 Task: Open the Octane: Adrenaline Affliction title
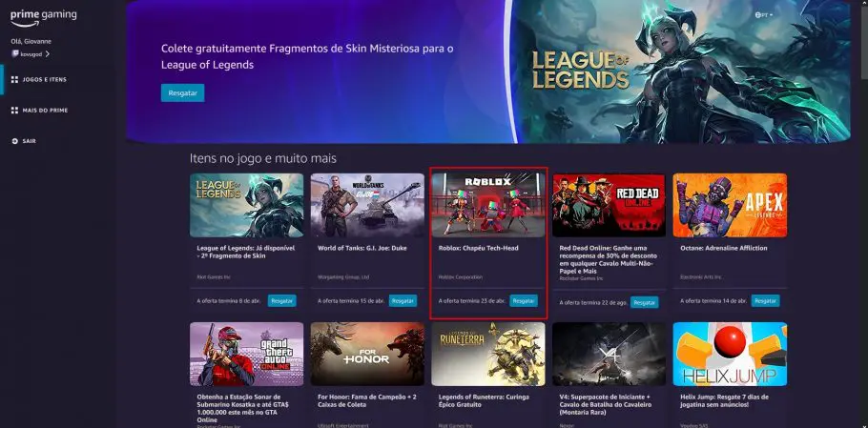[724, 248]
